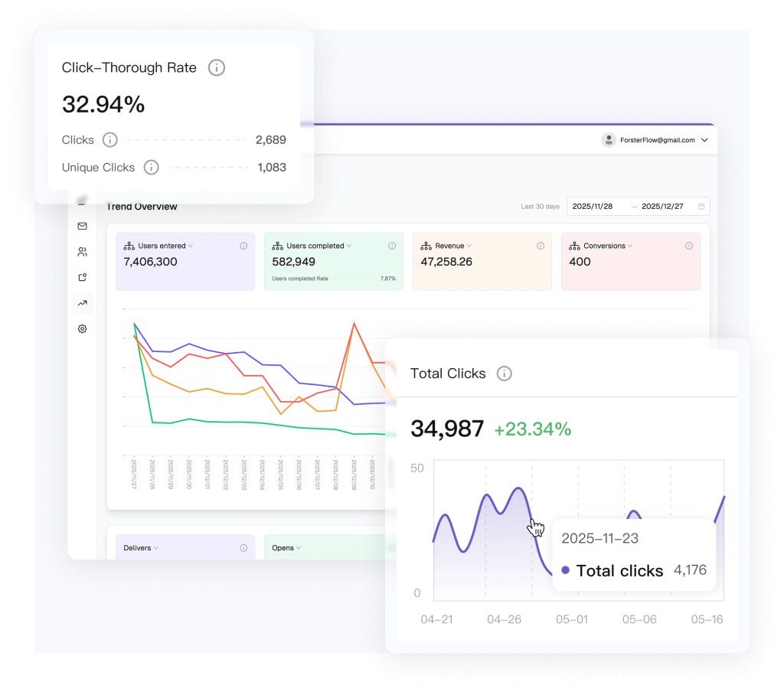Open the email envelope icon in sidebar
Image resolution: width=784 pixels, height=692 pixels.
point(83,226)
